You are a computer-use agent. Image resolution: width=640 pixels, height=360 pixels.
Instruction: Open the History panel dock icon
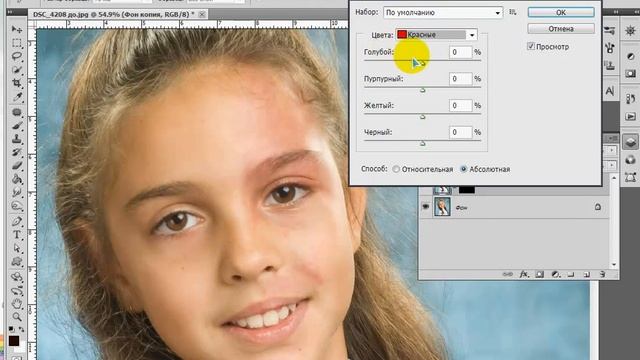(631, 99)
